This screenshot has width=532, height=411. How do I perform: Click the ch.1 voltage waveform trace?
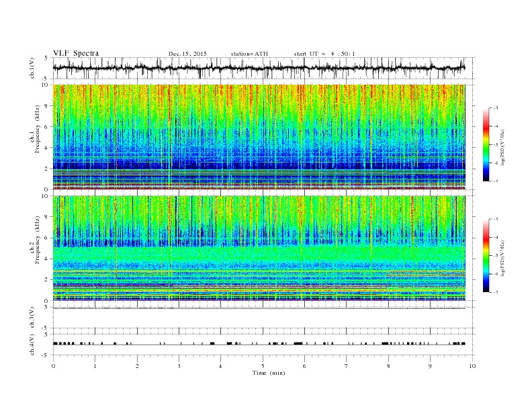tap(259, 68)
